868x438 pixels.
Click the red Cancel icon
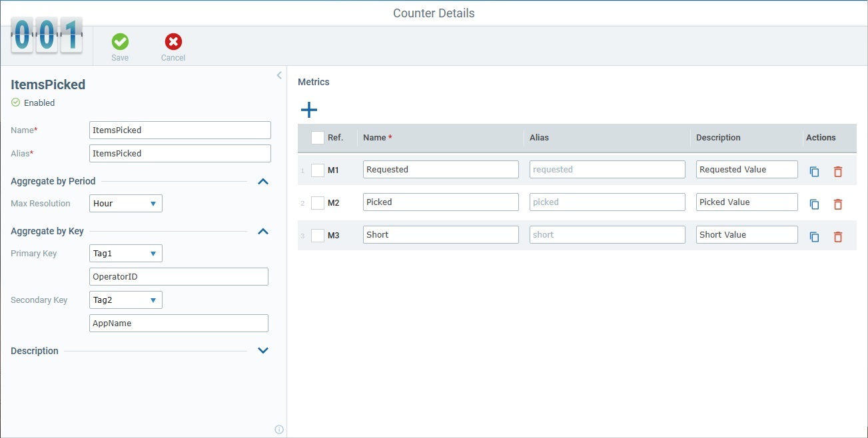(x=173, y=43)
